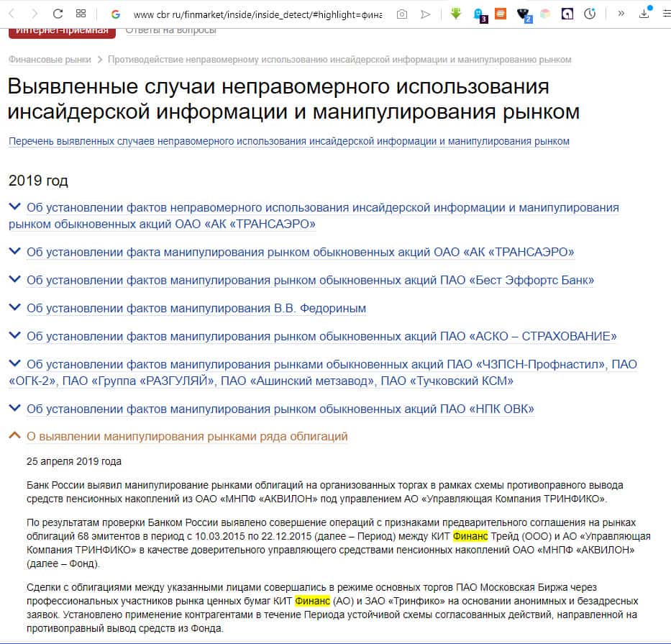Image resolution: width=671 pixels, height=644 pixels.
Task: Go forward to the next page
Action: tap(35, 14)
